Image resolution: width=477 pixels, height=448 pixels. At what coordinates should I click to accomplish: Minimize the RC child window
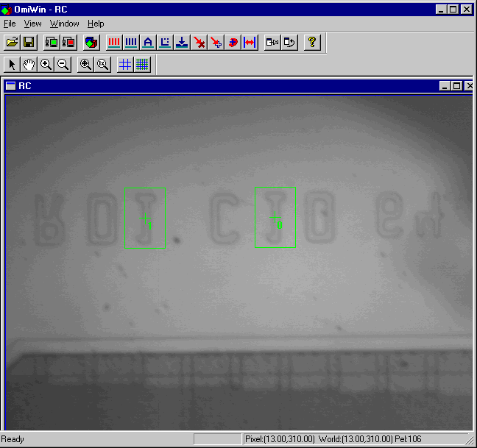(x=445, y=86)
